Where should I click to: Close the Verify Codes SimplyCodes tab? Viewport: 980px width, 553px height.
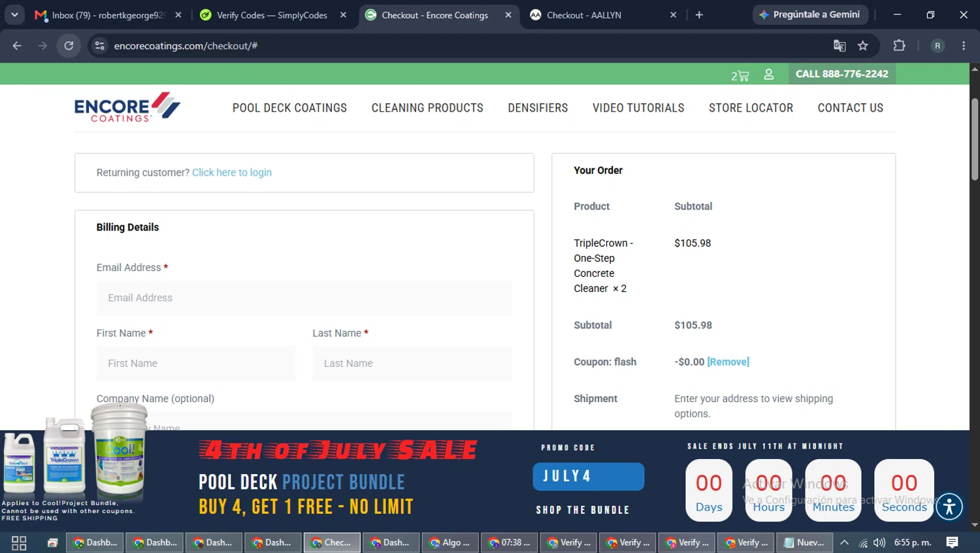tap(343, 15)
